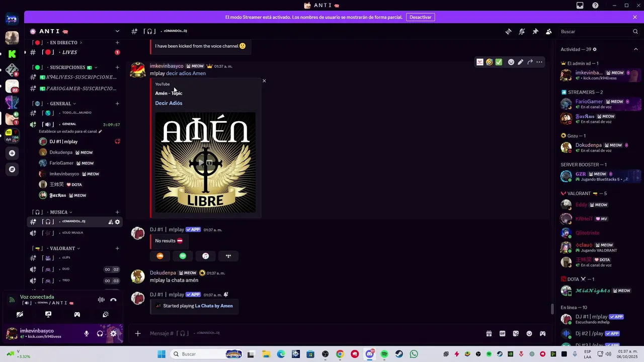This screenshot has height=362, width=644.
Task: Open Discord inbox icon in title bar
Action: 580,6
